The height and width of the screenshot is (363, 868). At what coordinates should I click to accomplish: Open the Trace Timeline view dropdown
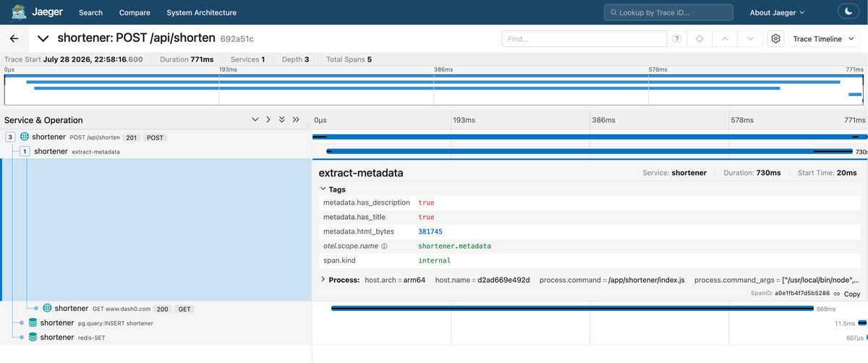[x=825, y=38]
